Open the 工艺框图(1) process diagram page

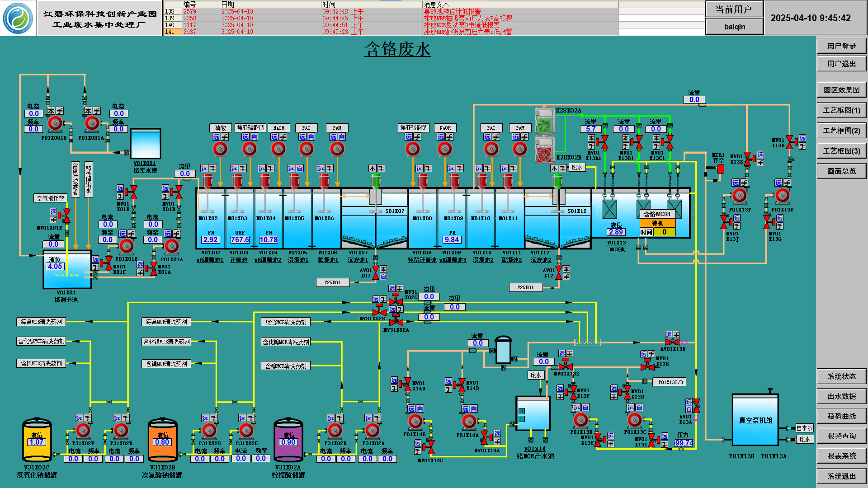tap(841, 110)
